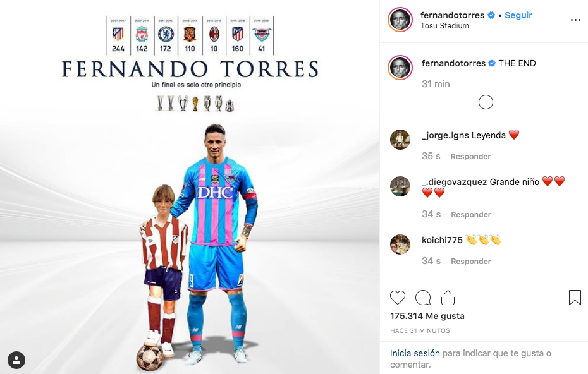
Task: Open the Tosu Stadium location link
Action: click(x=444, y=26)
